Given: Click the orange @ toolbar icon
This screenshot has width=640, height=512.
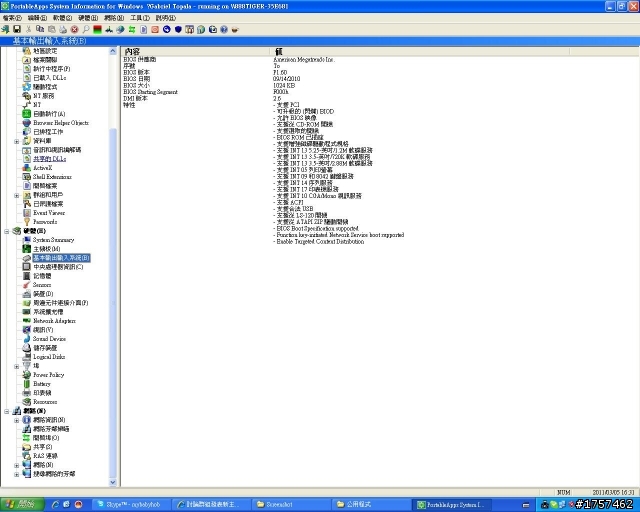Looking at the screenshot, I should click(155, 29).
